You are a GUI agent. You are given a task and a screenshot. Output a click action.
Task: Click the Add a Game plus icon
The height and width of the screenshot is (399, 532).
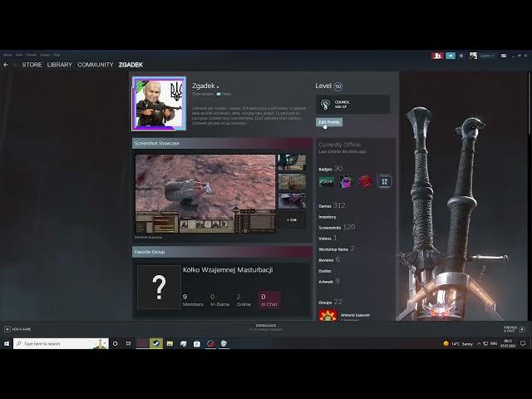point(7,329)
